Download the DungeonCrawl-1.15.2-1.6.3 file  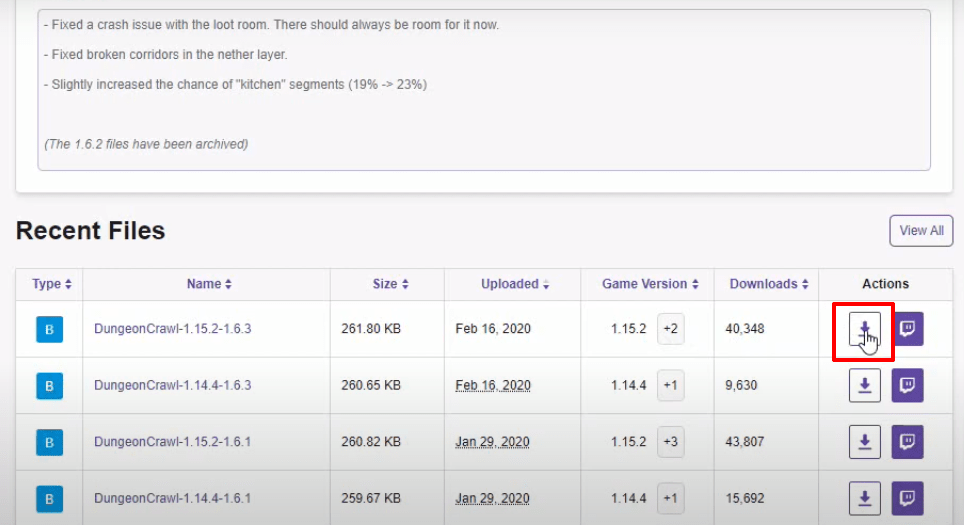click(864, 329)
